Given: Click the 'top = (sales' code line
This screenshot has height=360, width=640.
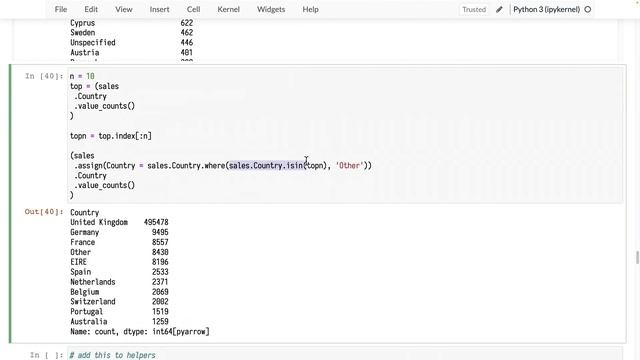Looking at the screenshot, I should 94,86.
